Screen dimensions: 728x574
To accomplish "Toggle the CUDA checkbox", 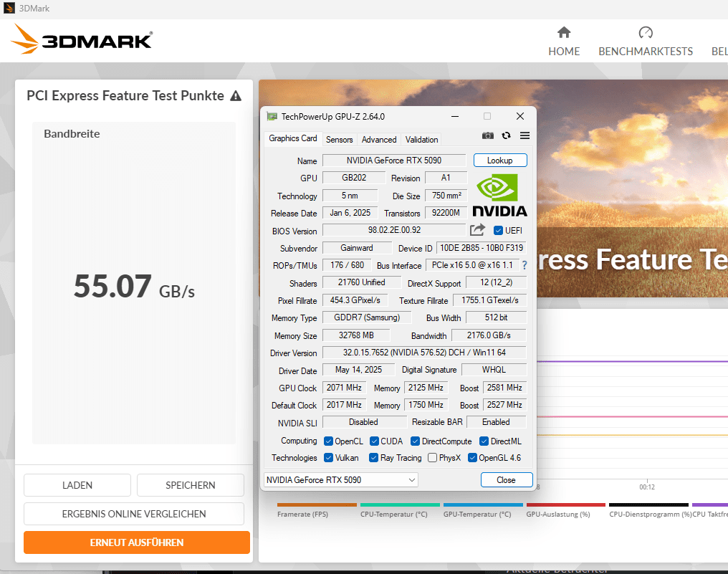I will click(x=374, y=441).
